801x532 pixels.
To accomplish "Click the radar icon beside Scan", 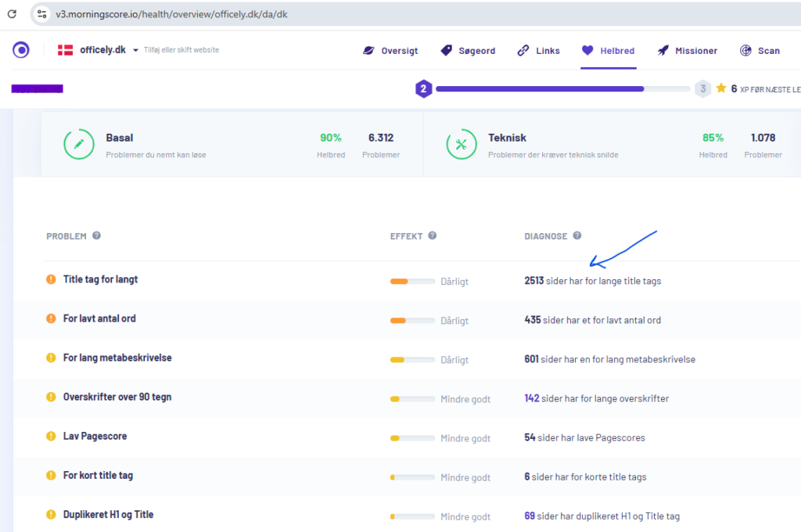I will coord(745,50).
